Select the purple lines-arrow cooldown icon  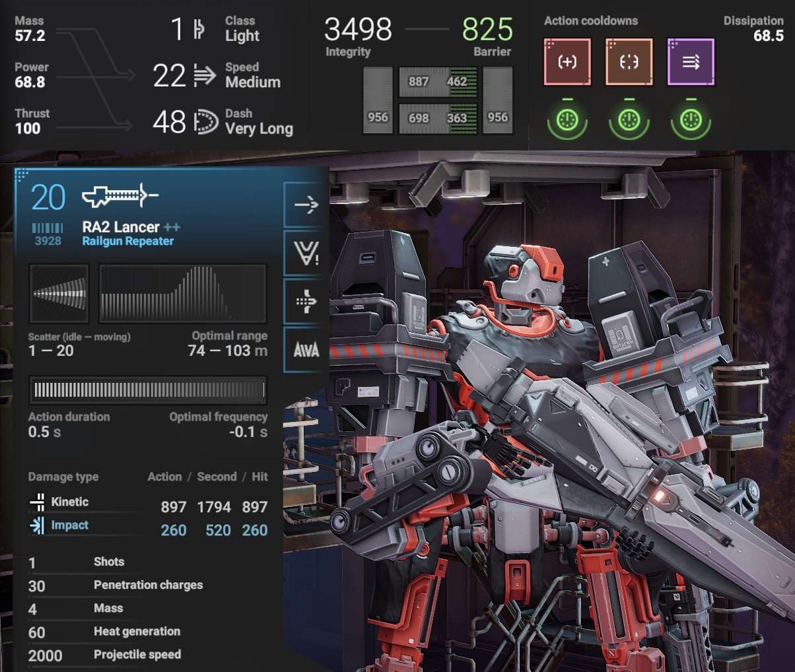[691, 62]
